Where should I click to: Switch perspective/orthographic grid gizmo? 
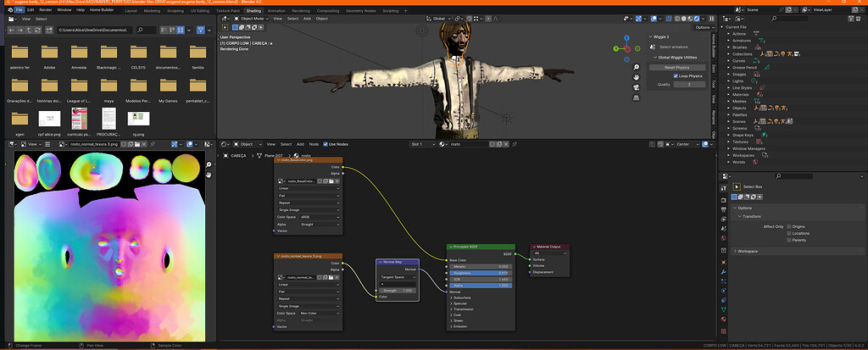click(x=637, y=97)
